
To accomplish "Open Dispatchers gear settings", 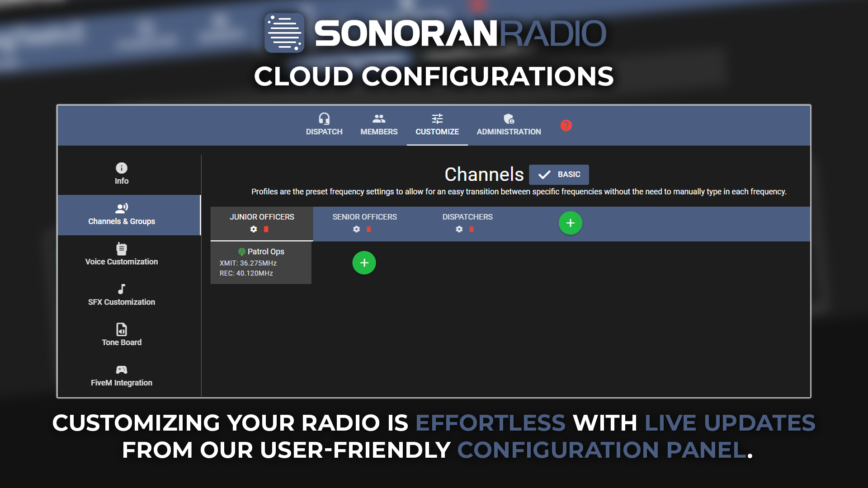I will 459,229.
